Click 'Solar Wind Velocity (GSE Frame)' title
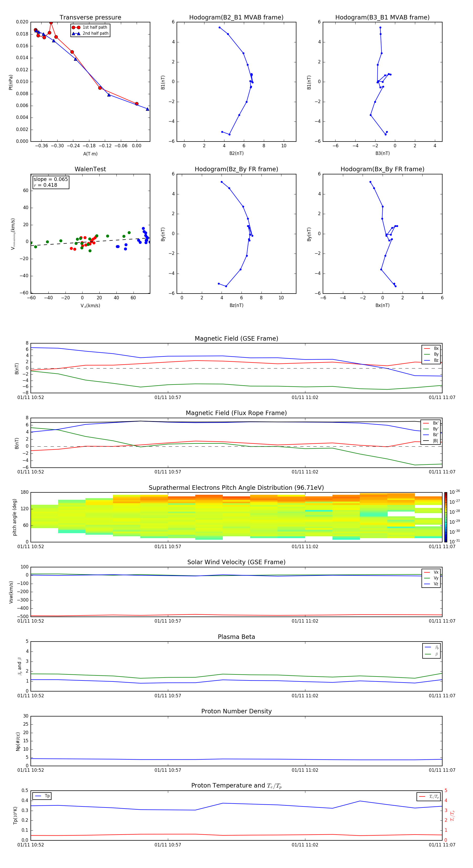 236,562
